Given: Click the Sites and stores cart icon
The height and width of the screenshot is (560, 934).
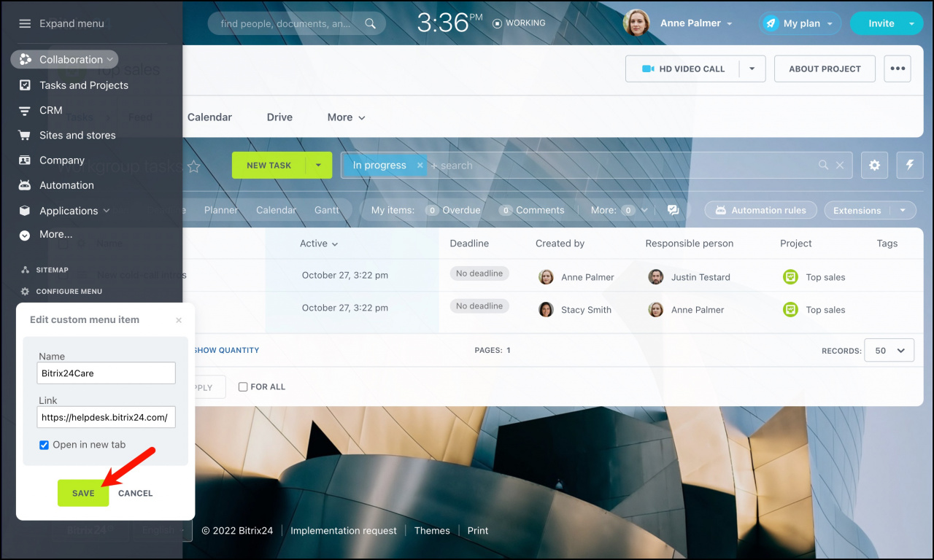Looking at the screenshot, I should tap(25, 135).
